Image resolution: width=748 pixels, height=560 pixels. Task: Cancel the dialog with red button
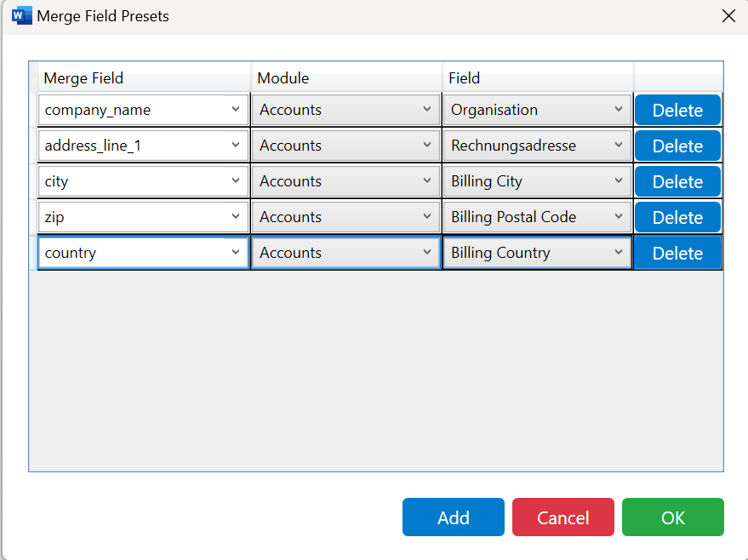click(x=562, y=517)
